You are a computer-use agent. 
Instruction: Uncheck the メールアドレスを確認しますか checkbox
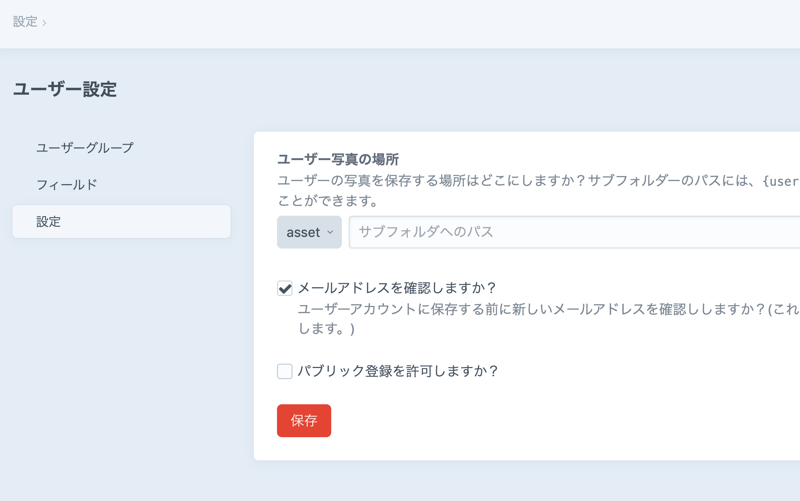click(285, 289)
